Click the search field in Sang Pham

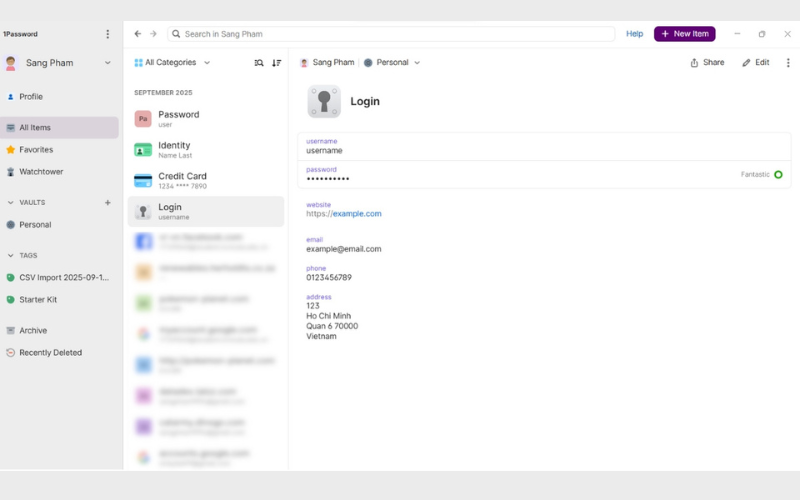[390, 34]
